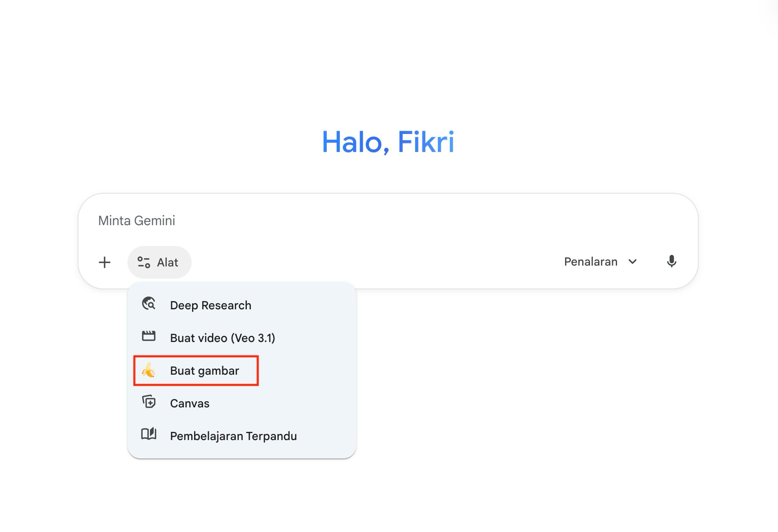Click the Halo, Fikri greeting heading

388,142
